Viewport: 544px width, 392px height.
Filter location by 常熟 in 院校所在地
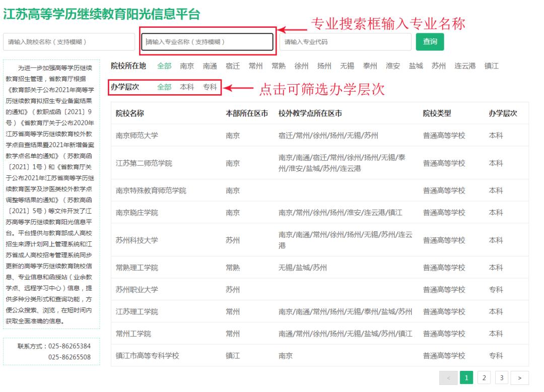click(279, 66)
